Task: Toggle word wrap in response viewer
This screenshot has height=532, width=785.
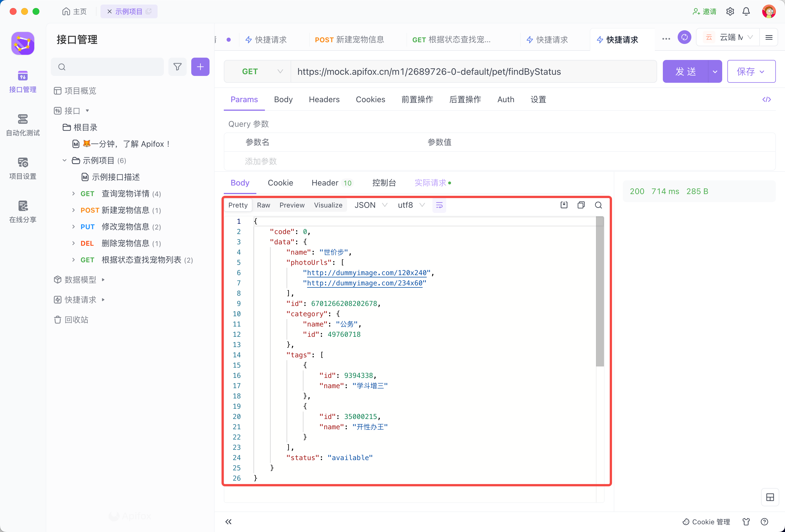Action: coord(439,205)
